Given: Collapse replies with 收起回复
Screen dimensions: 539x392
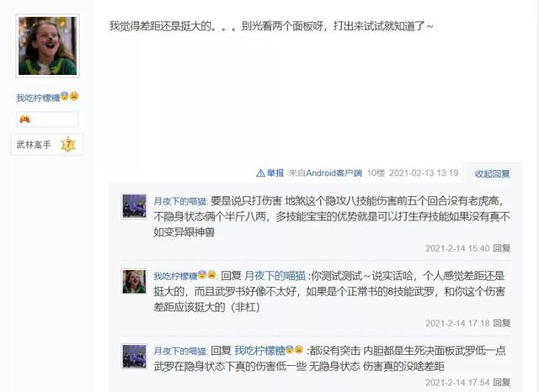Looking at the screenshot, I should (492, 173).
